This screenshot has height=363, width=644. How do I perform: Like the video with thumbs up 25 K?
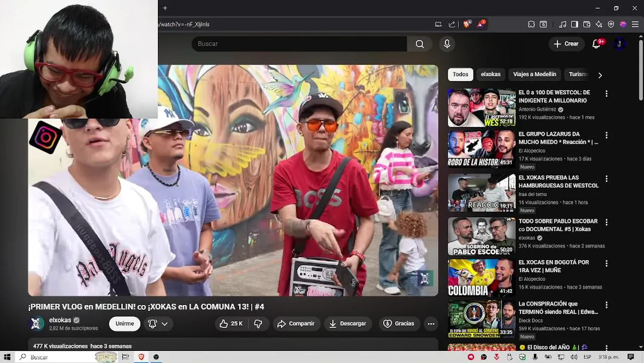tap(231, 324)
